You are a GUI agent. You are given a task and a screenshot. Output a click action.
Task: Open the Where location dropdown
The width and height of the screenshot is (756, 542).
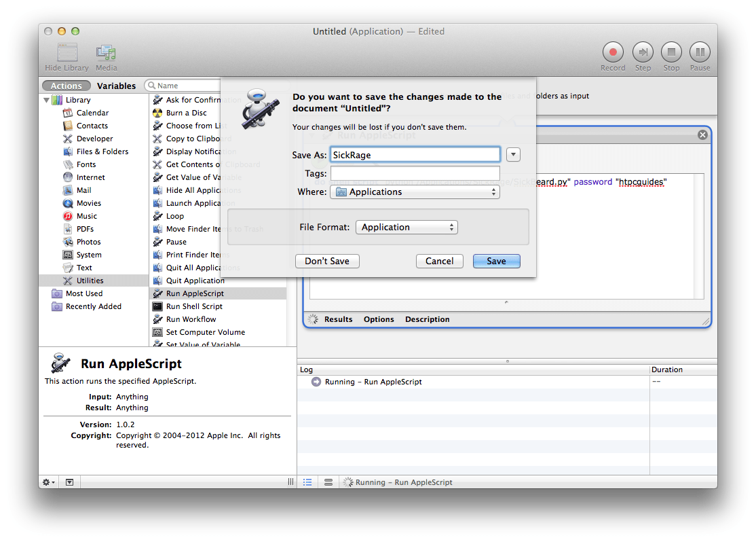tap(415, 192)
